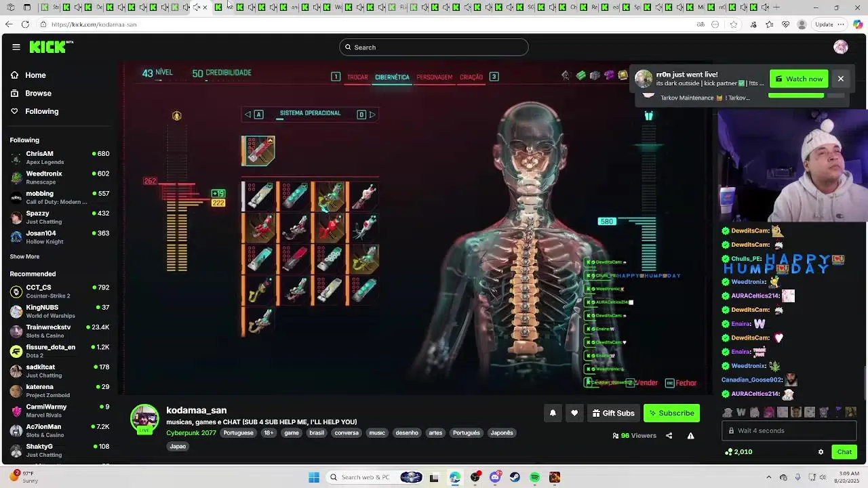Click the browser Update button
The image size is (868, 488).
(824, 24)
